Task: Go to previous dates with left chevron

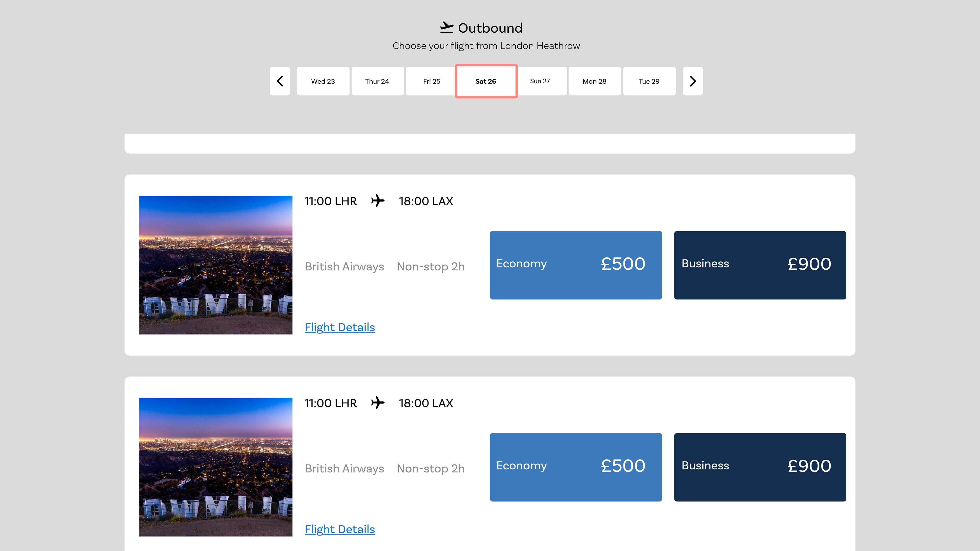Action: 280,81
